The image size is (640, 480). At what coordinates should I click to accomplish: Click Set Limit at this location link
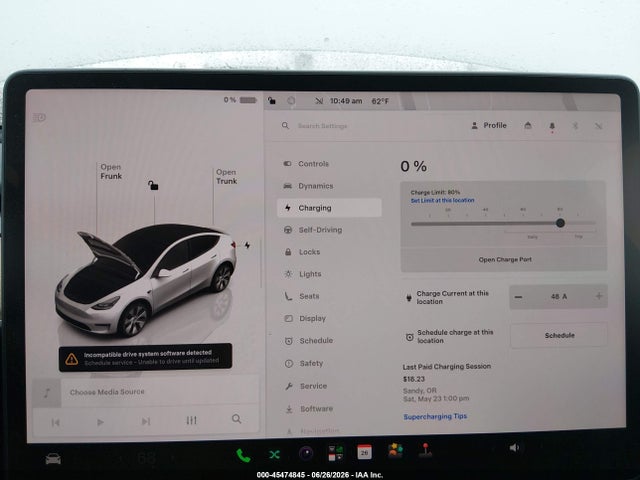pos(442,200)
